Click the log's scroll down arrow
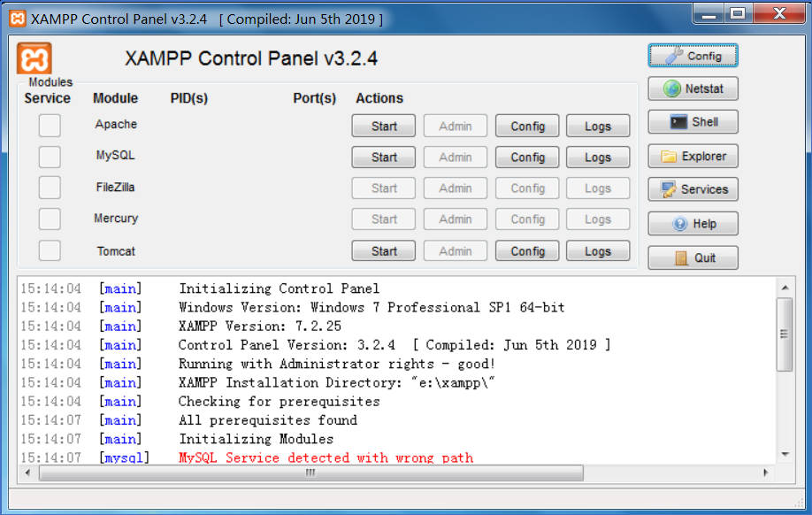 tap(785, 454)
